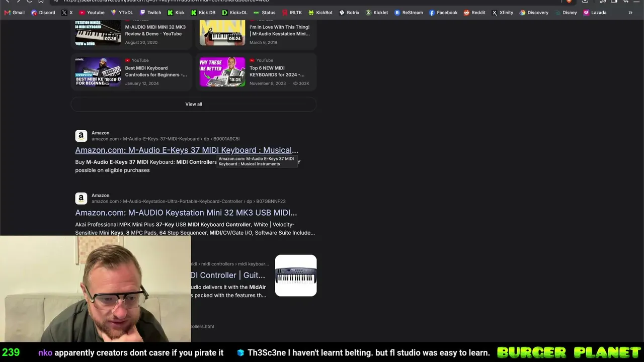Screen dimensions: 644x362
Task: Click the 'January 12, 2024' video date
Action: coord(142,83)
